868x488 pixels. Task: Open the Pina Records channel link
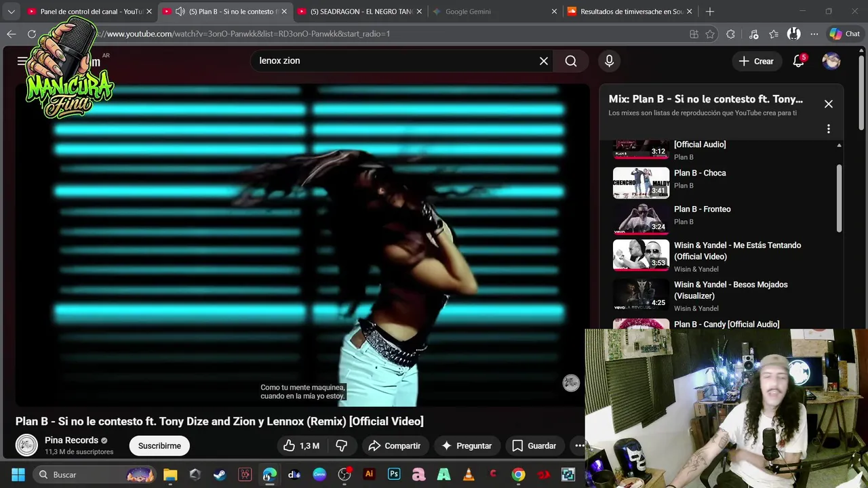71,440
